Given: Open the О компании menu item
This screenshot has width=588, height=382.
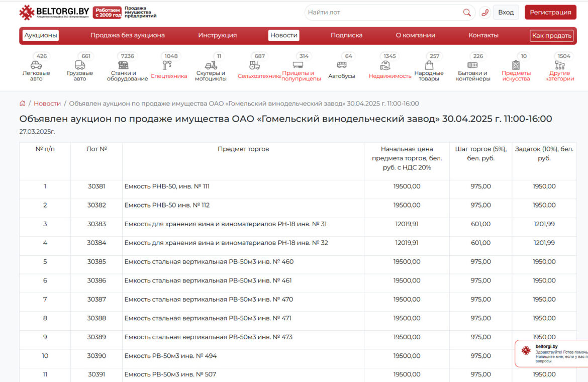Looking at the screenshot, I should (x=416, y=35).
